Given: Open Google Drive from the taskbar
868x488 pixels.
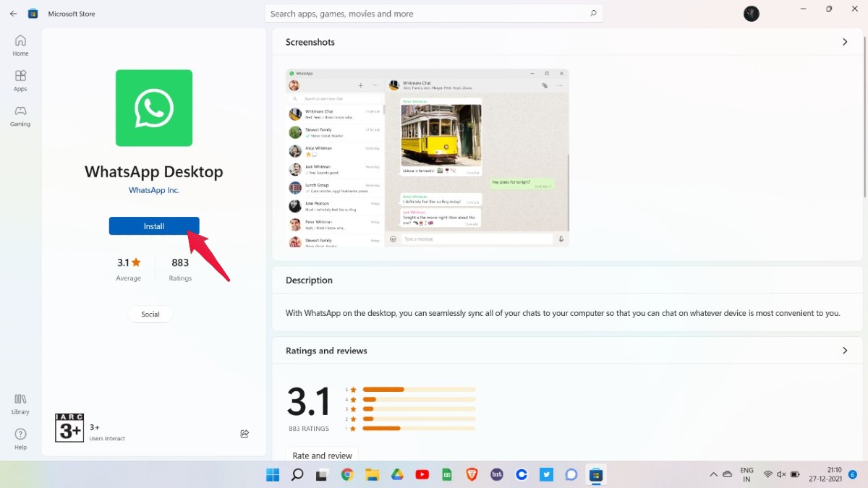Looking at the screenshot, I should click(397, 475).
